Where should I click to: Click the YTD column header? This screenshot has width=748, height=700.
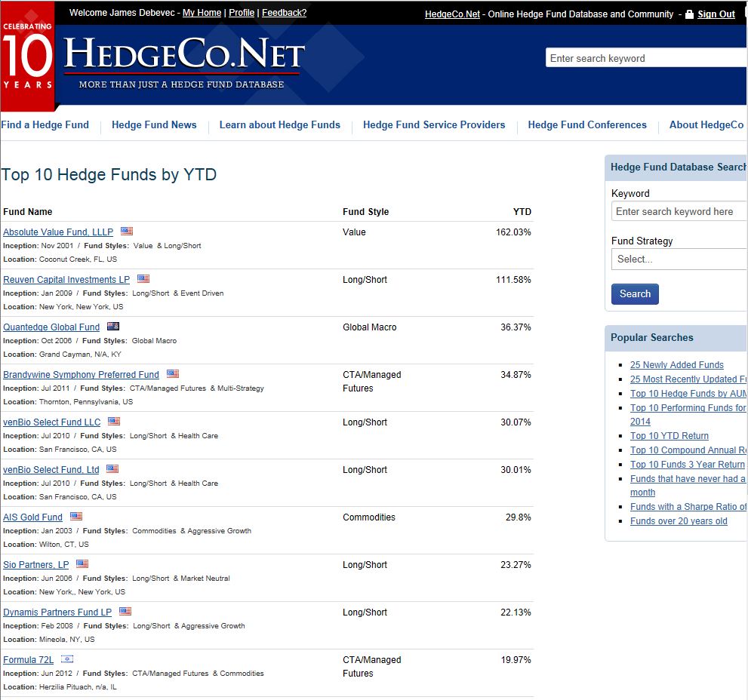point(522,212)
